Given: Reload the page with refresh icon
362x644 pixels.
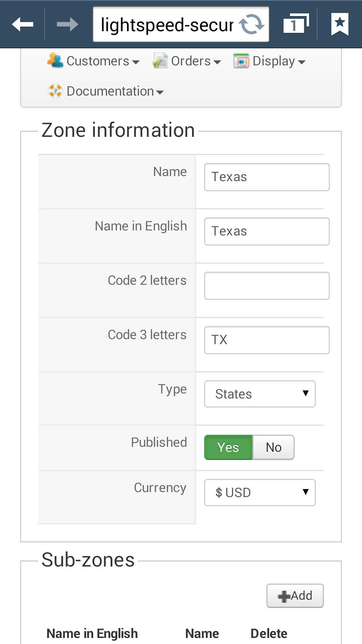Looking at the screenshot, I should pyautogui.click(x=251, y=24).
